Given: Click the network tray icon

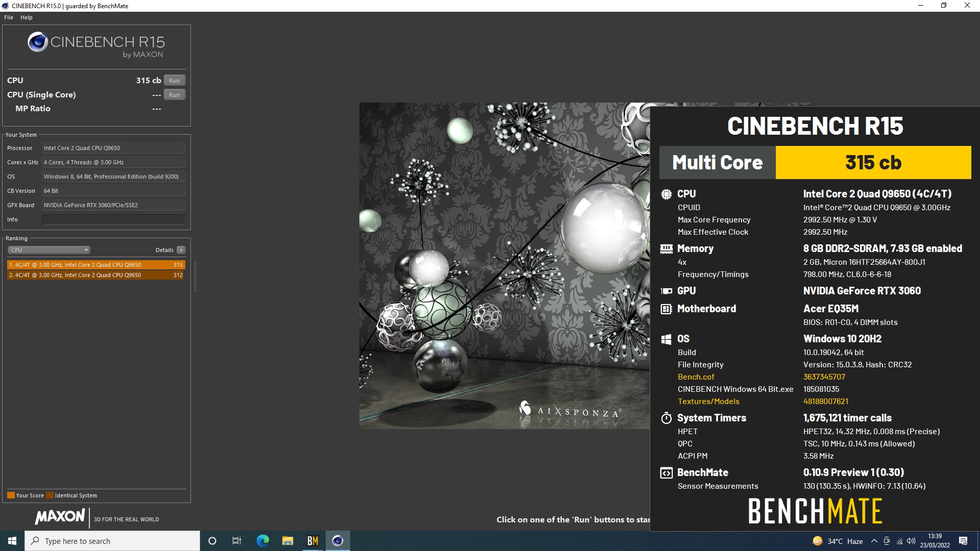Looking at the screenshot, I should click(899, 541).
